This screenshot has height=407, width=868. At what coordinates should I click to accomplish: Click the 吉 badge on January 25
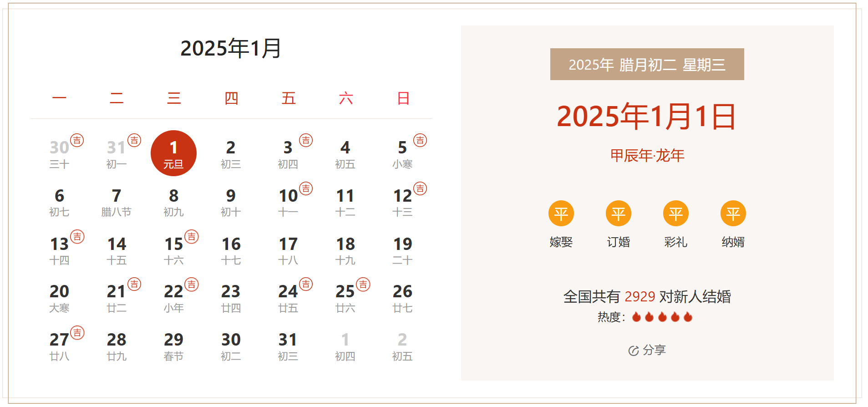click(363, 285)
